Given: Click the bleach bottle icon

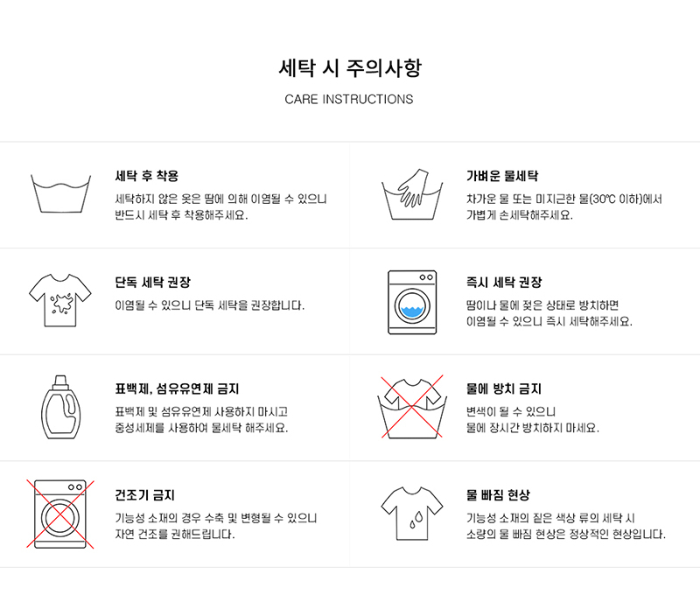Looking at the screenshot, I should pyautogui.click(x=61, y=408).
